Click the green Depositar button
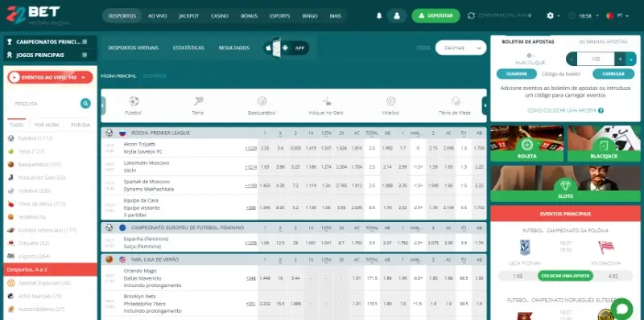644x320 pixels. point(436,15)
